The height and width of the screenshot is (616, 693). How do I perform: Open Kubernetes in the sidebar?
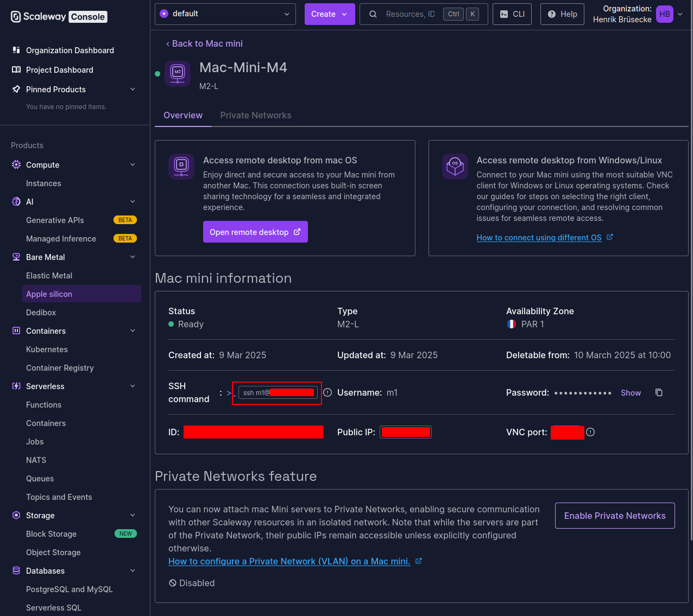click(47, 350)
